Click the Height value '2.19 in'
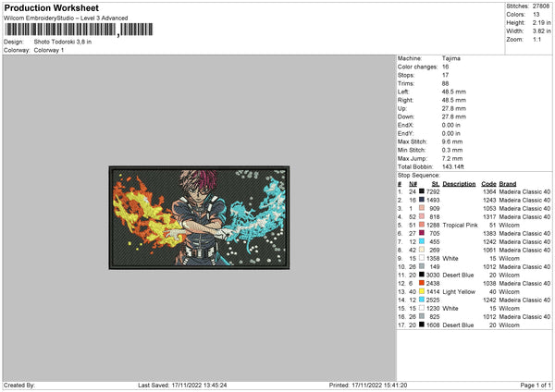555x392 pixels. (541, 22)
